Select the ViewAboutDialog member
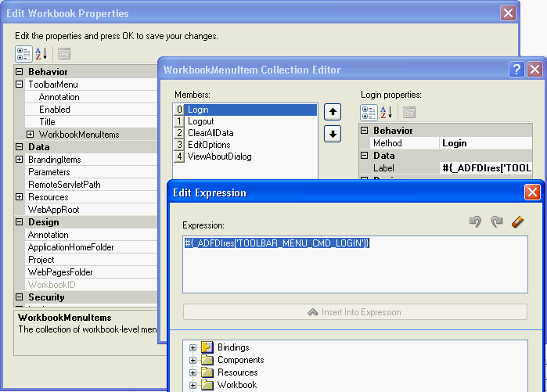The height and width of the screenshot is (392, 547). [219, 156]
